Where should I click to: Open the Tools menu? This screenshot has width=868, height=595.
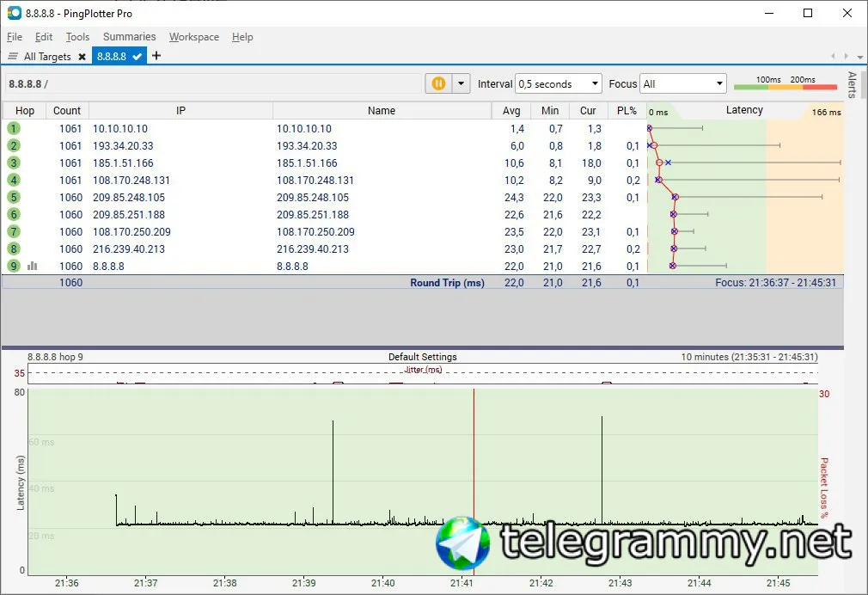click(77, 37)
